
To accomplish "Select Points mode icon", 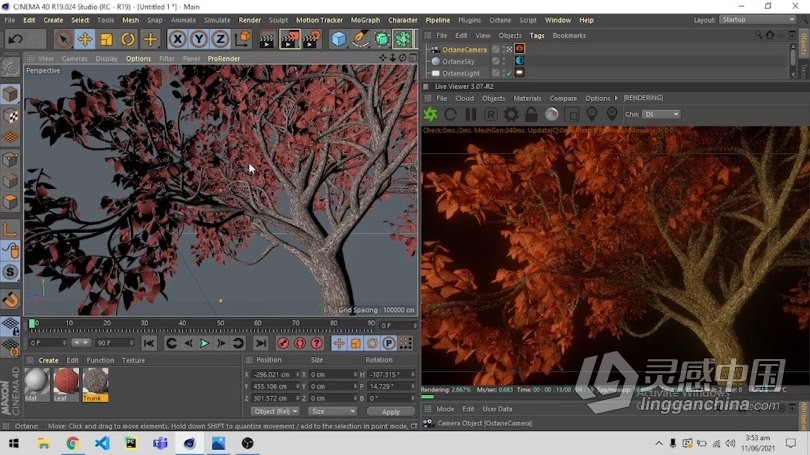I will click(x=10, y=159).
